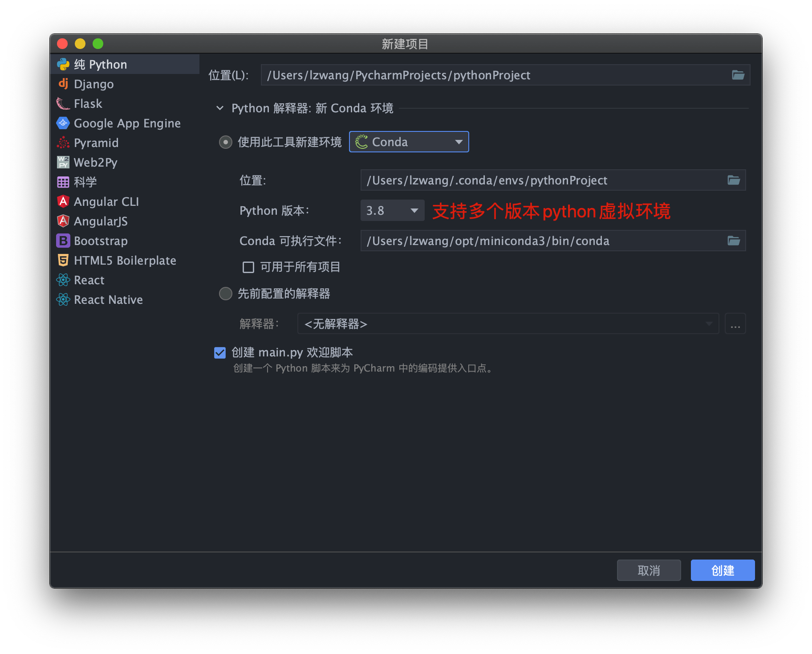Image resolution: width=812 pixels, height=654 pixels.
Task: Choose Angular CLI project type
Action: pyautogui.click(x=125, y=202)
